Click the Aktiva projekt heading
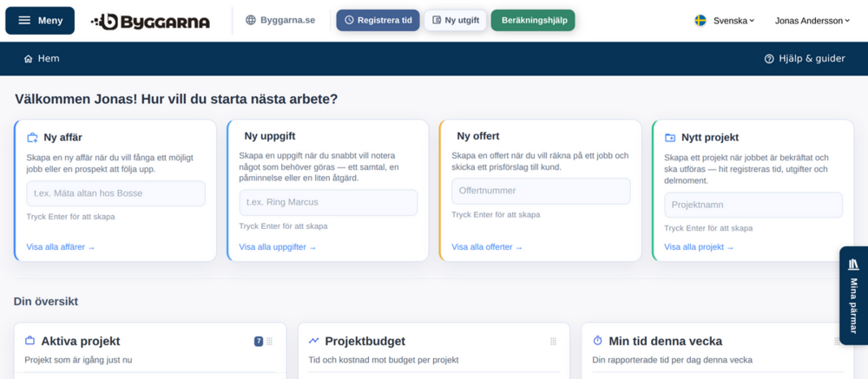Screen dimensions: 868x379 [x=80, y=342]
